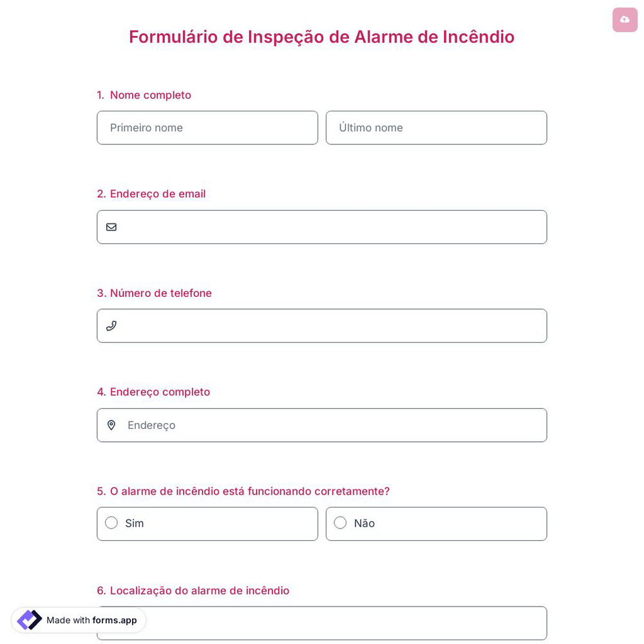Click the Primeiro nome input field

click(x=207, y=128)
